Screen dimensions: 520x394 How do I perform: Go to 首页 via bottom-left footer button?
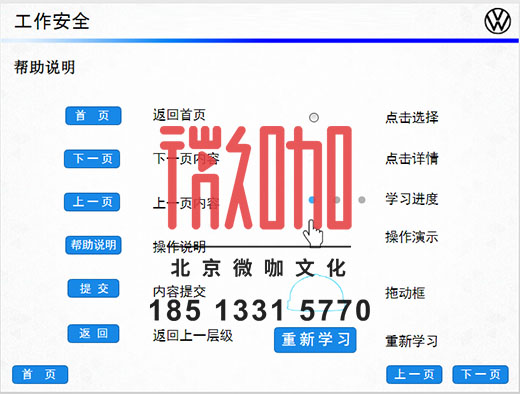point(40,375)
